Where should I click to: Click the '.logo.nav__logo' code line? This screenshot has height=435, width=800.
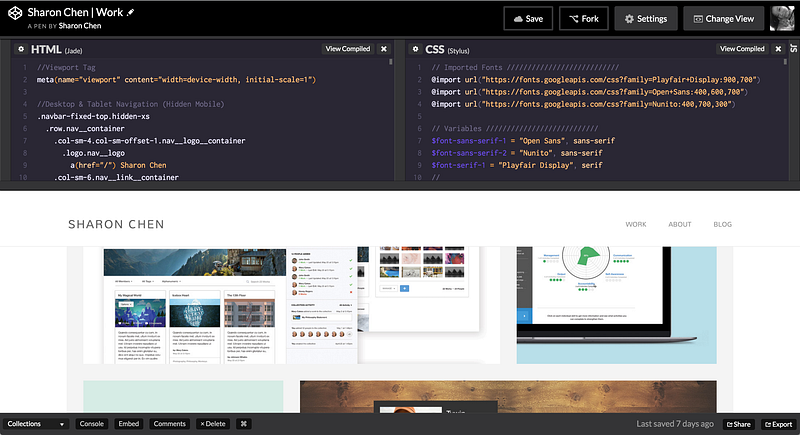click(x=93, y=153)
